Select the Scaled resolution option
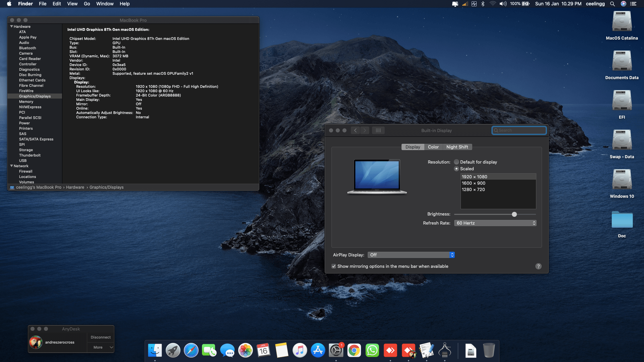Image resolution: width=644 pixels, height=362 pixels. (457, 169)
